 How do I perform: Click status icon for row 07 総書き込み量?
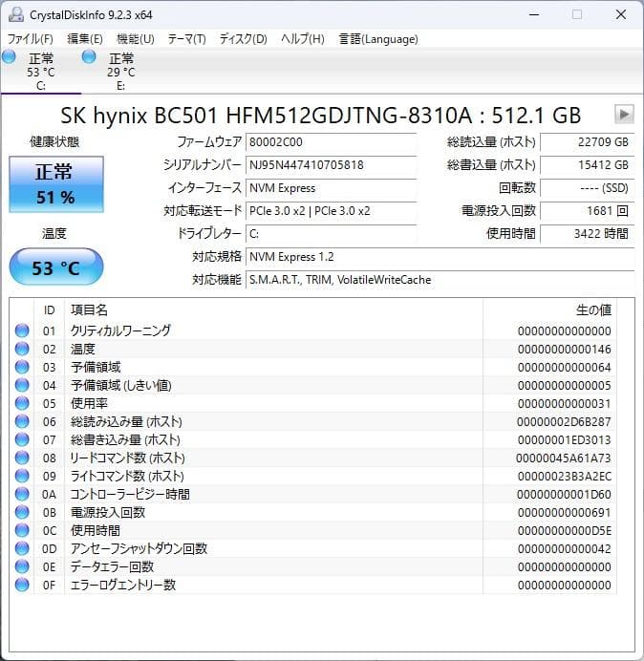22,439
